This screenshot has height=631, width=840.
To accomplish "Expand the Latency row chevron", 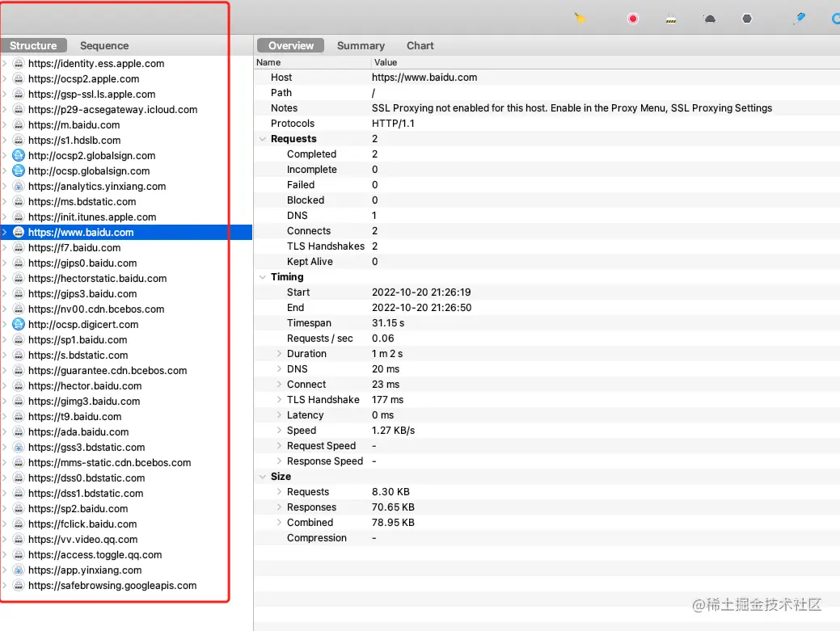I will [279, 414].
